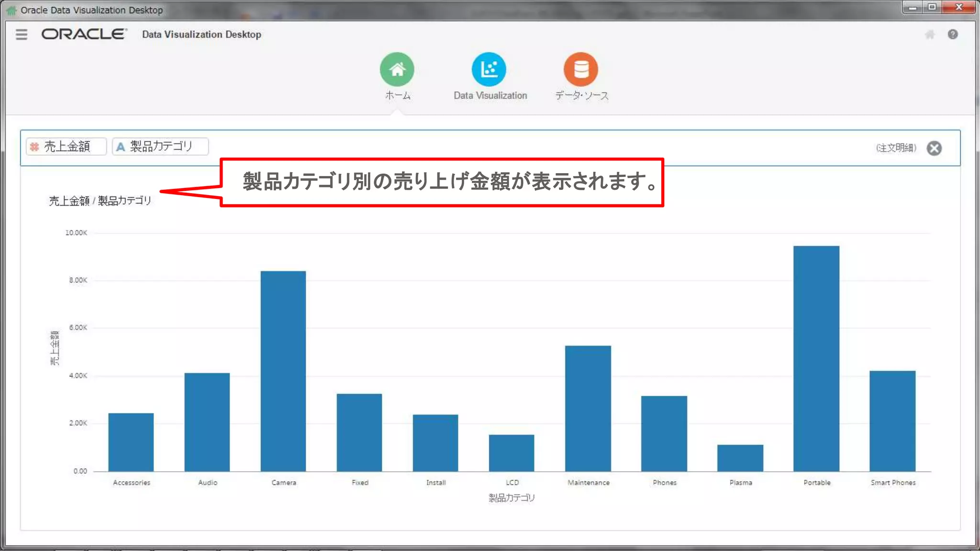The height and width of the screenshot is (551, 980).
Task: Click the Data Visualization label text
Action: point(490,95)
